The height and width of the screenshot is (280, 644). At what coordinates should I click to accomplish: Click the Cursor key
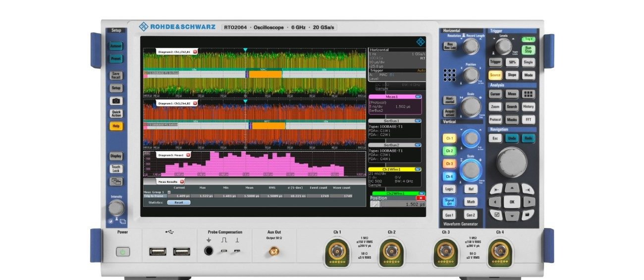point(495,94)
